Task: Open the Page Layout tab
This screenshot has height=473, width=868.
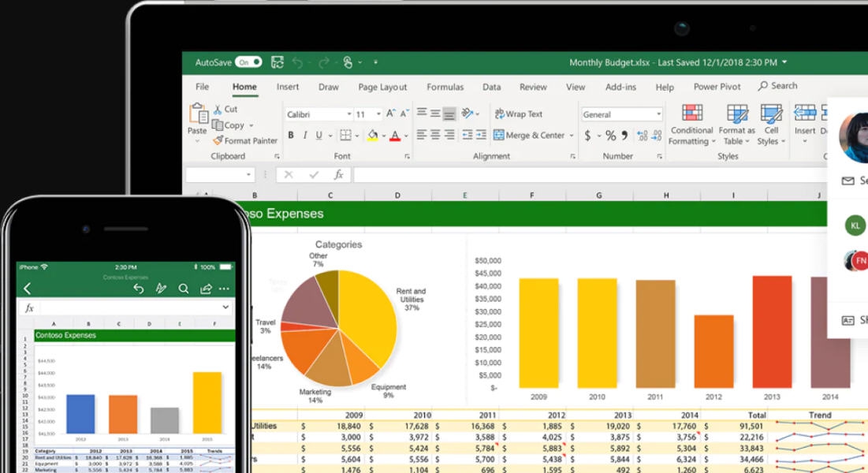Action: tap(382, 87)
